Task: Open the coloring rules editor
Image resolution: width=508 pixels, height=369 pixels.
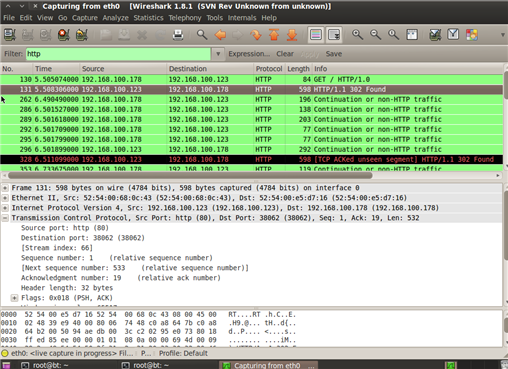Action: tap(471, 35)
